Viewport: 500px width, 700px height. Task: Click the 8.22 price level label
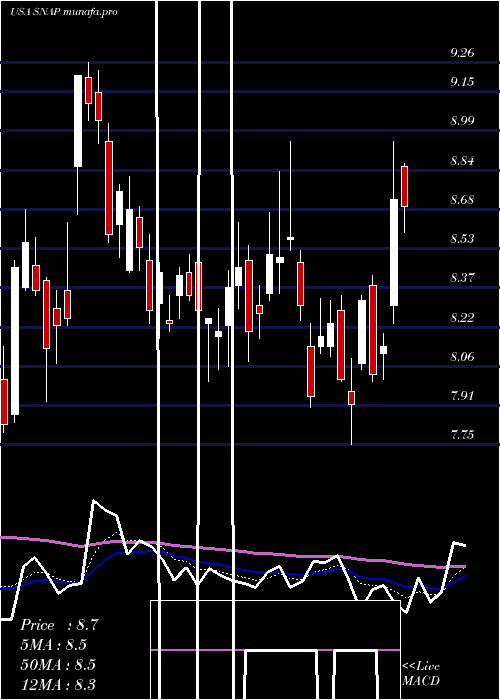pos(462,318)
